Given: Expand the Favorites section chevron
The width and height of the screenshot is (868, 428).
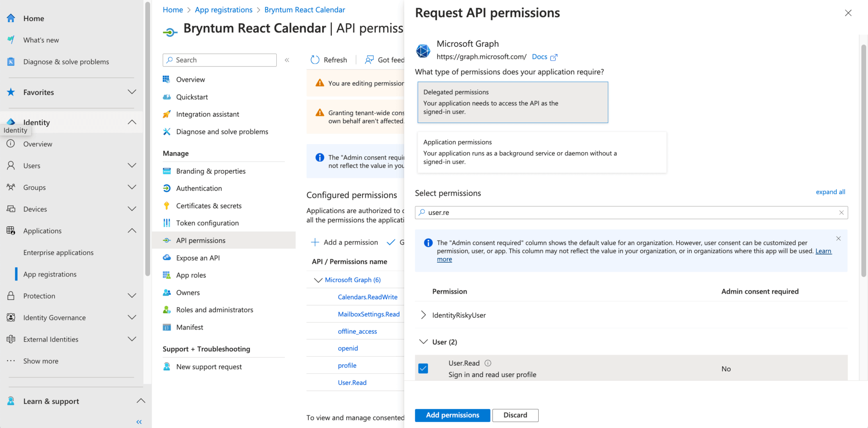Looking at the screenshot, I should tap(132, 92).
